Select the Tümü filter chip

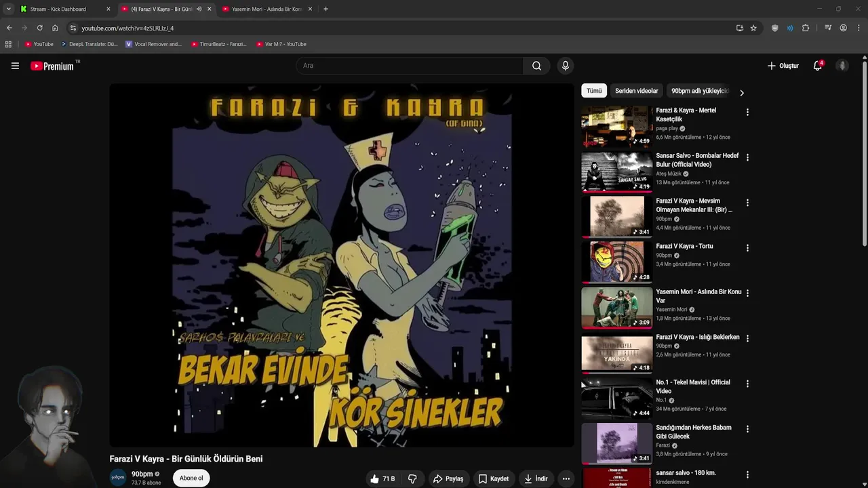pyautogui.click(x=594, y=91)
